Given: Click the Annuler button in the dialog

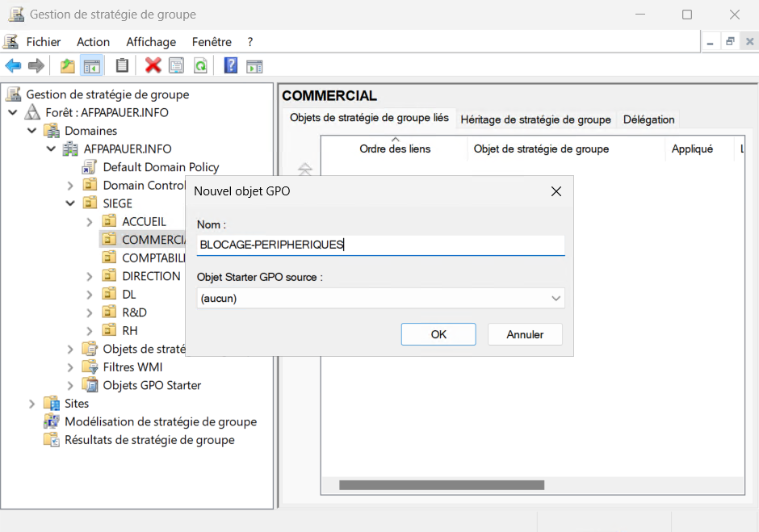Looking at the screenshot, I should [x=525, y=334].
